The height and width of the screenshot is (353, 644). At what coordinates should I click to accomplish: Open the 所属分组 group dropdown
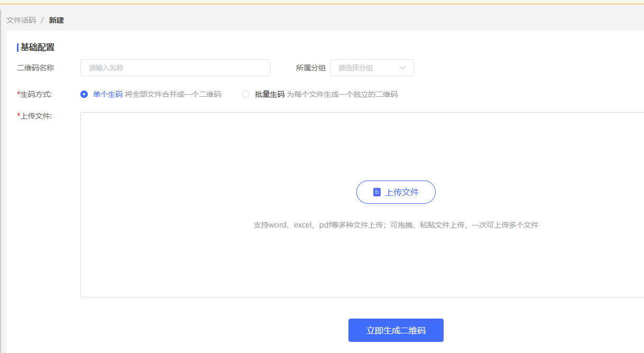372,68
